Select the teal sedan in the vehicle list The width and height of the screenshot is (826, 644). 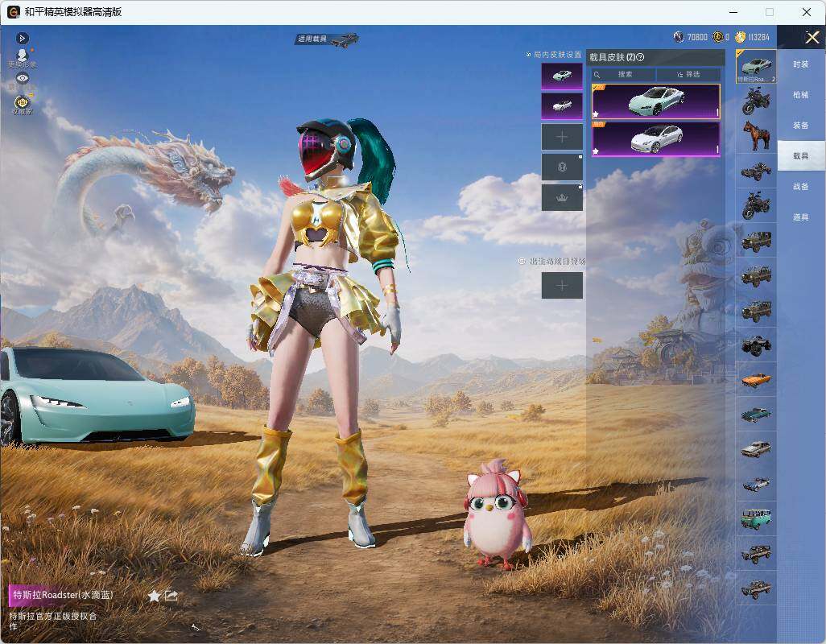[756, 415]
